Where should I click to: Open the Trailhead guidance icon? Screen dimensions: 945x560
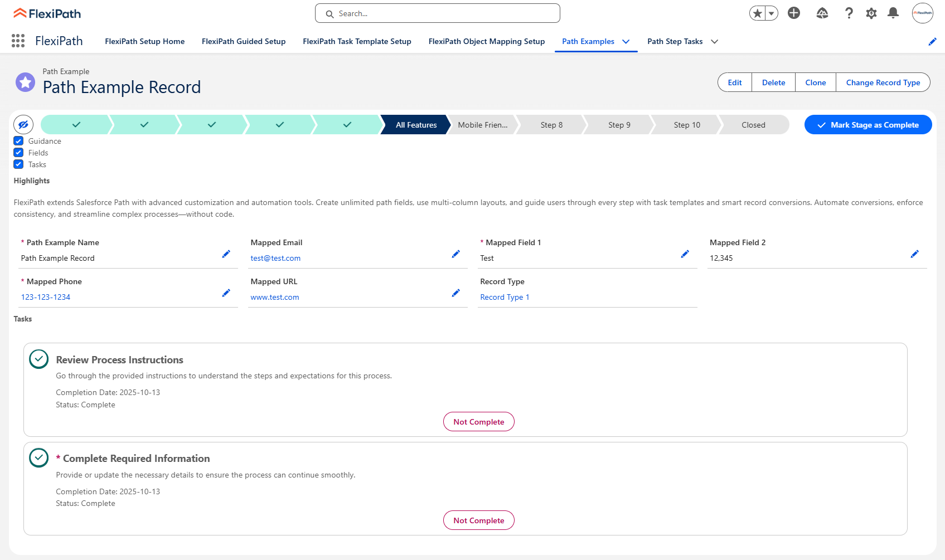[822, 13]
